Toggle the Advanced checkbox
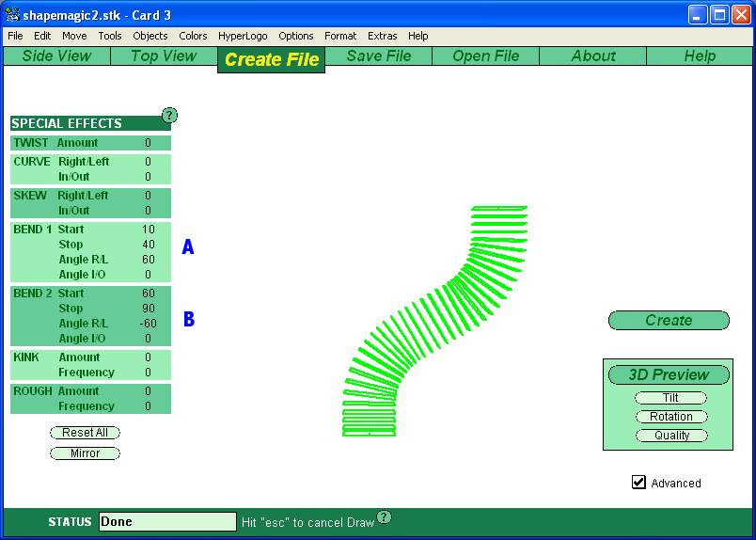Viewport: 756px width, 540px height. [x=639, y=483]
